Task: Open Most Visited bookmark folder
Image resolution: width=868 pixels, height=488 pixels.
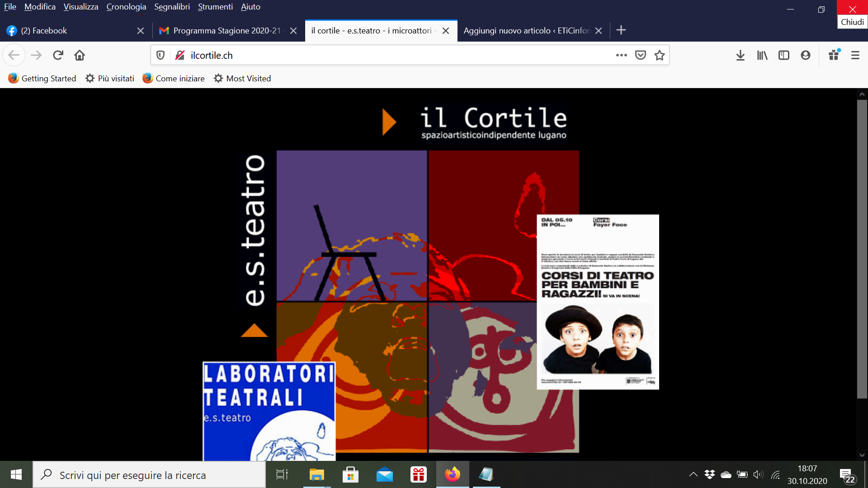Action: click(242, 79)
